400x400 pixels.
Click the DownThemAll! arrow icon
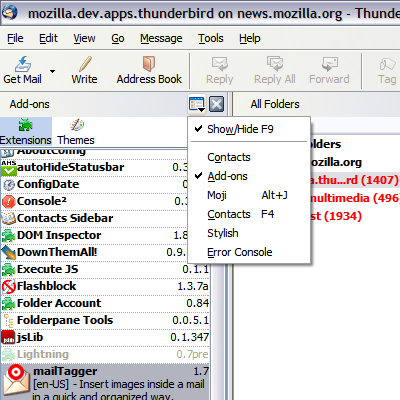pyautogui.click(x=9, y=253)
